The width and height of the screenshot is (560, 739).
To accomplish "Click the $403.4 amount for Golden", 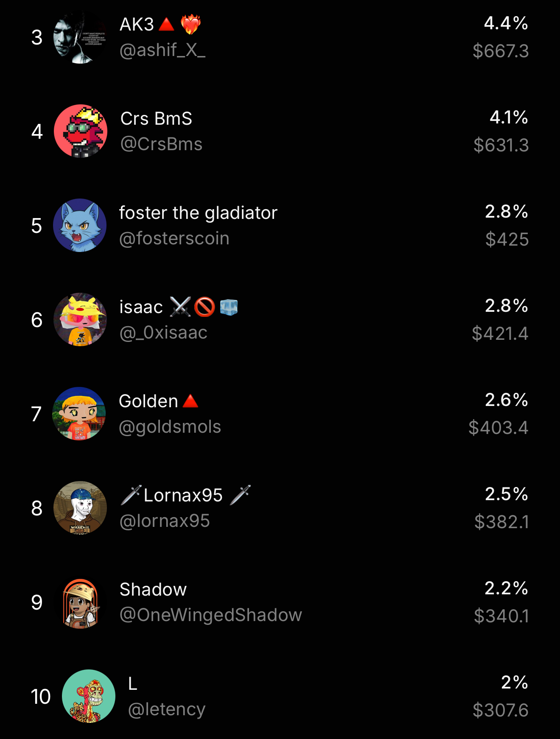I will coord(498,428).
